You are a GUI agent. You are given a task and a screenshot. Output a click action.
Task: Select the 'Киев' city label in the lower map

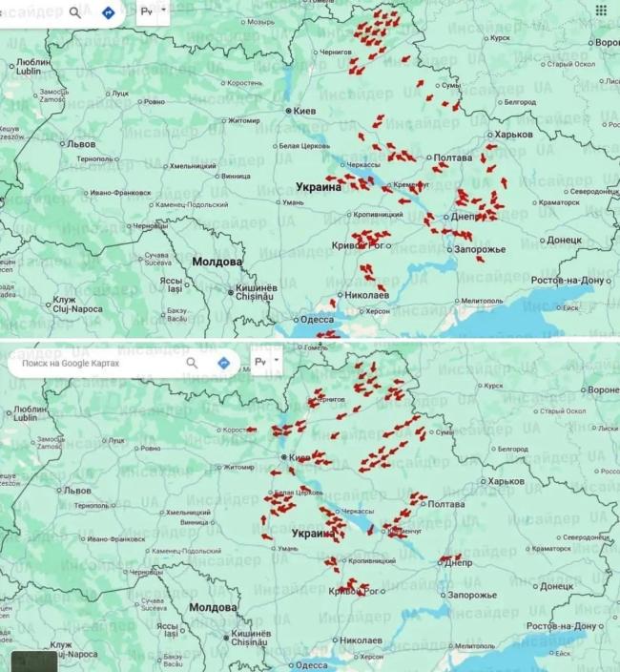(x=300, y=457)
